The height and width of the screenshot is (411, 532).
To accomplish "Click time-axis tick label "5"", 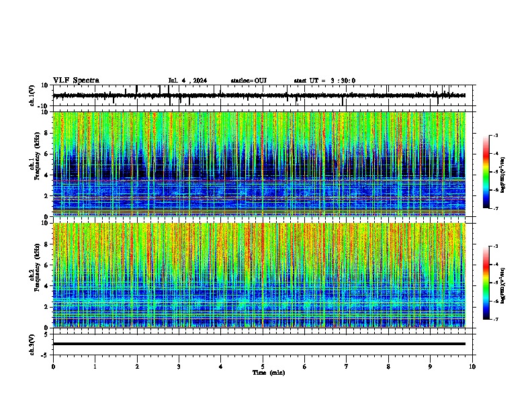I will [x=263, y=367].
